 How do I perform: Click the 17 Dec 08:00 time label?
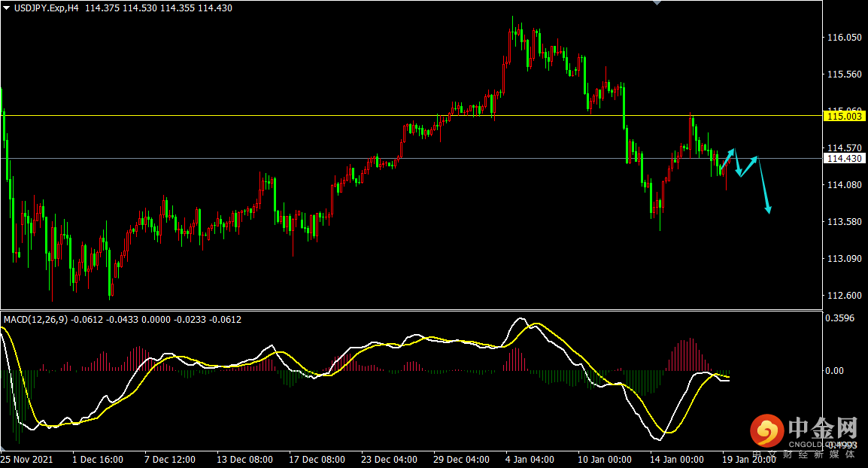pyautogui.click(x=317, y=459)
